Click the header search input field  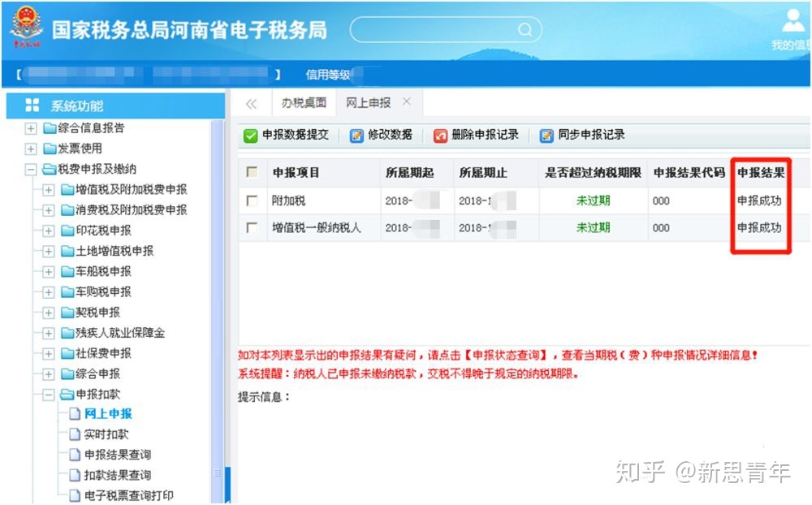(x=434, y=30)
